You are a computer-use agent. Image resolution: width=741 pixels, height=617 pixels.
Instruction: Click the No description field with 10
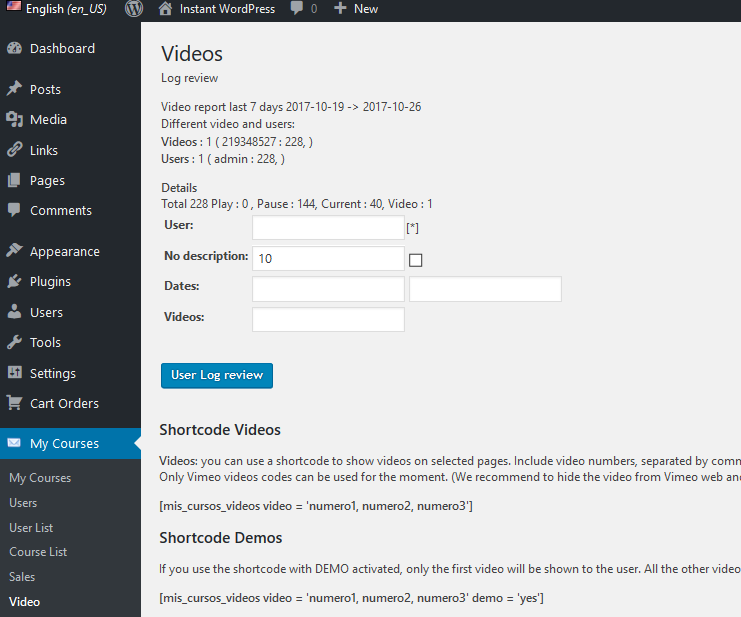click(x=328, y=258)
